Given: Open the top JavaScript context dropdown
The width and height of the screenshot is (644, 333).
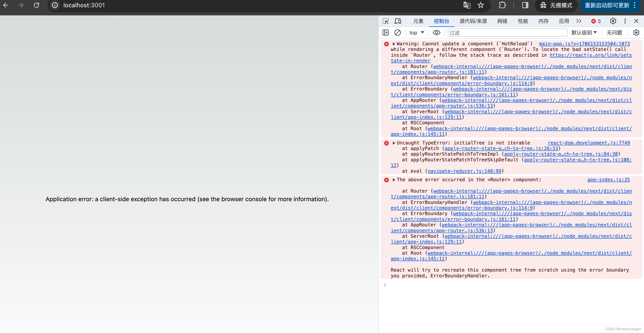Looking at the screenshot, I should click(x=416, y=33).
